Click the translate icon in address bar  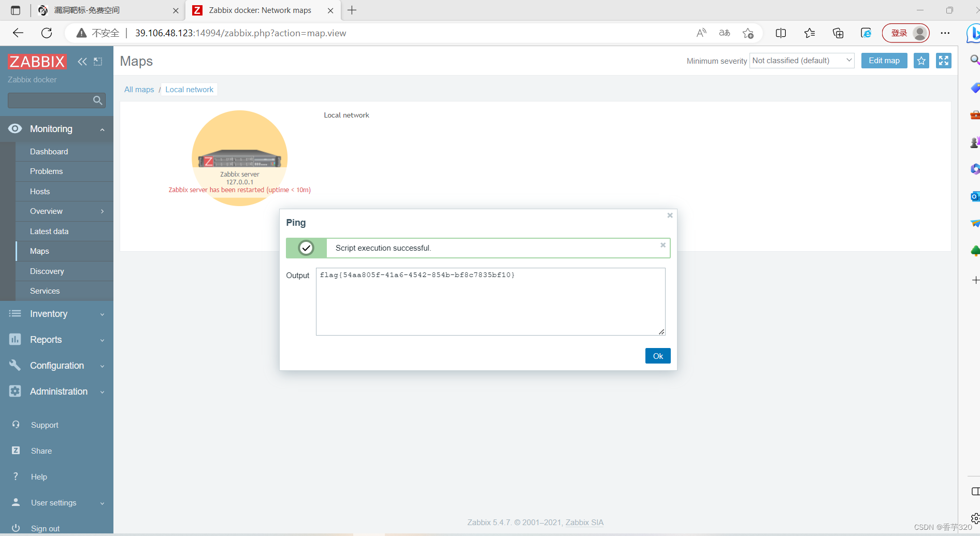[725, 33]
